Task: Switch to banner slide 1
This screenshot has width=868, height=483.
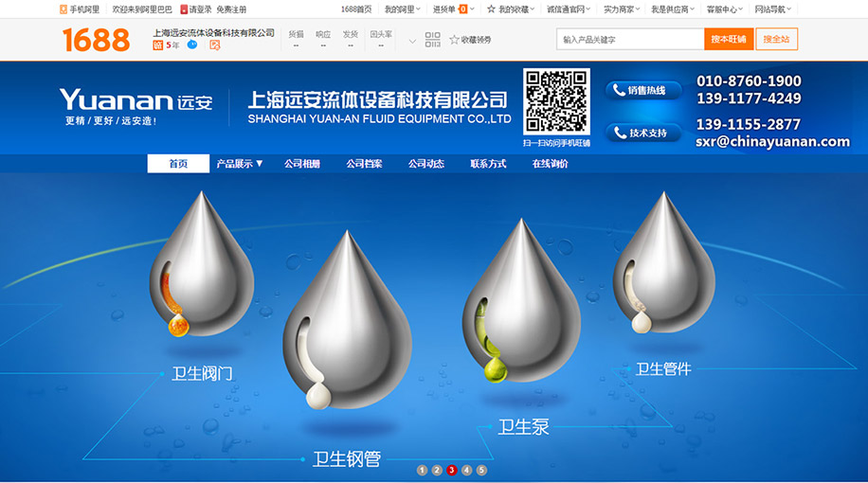Action: (x=422, y=470)
